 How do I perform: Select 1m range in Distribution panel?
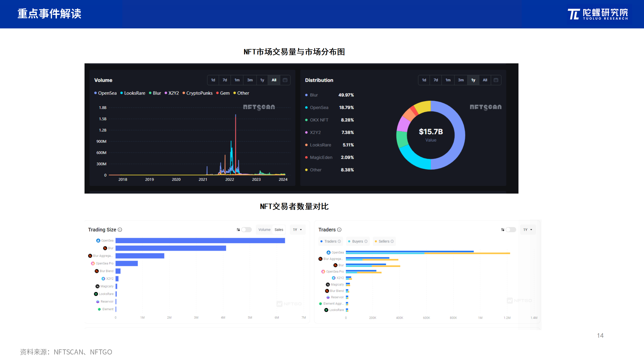point(448,80)
